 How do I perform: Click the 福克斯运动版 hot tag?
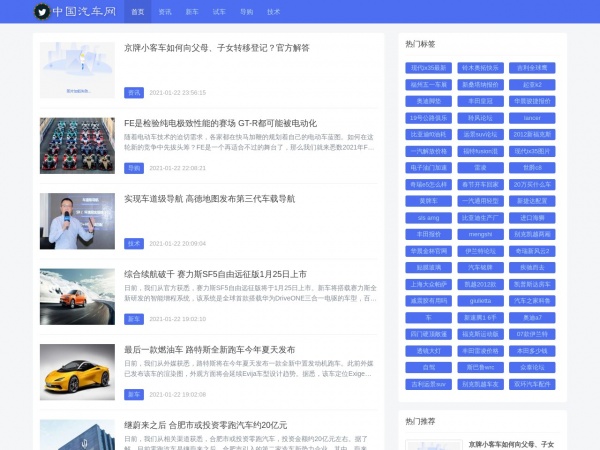(480, 334)
